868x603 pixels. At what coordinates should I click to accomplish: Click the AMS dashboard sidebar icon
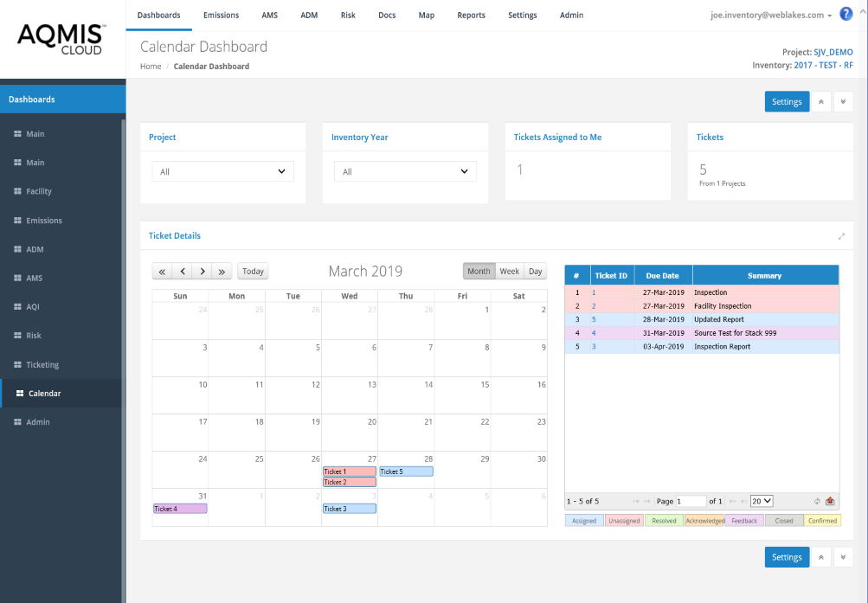pyautogui.click(x=17, y=278)
